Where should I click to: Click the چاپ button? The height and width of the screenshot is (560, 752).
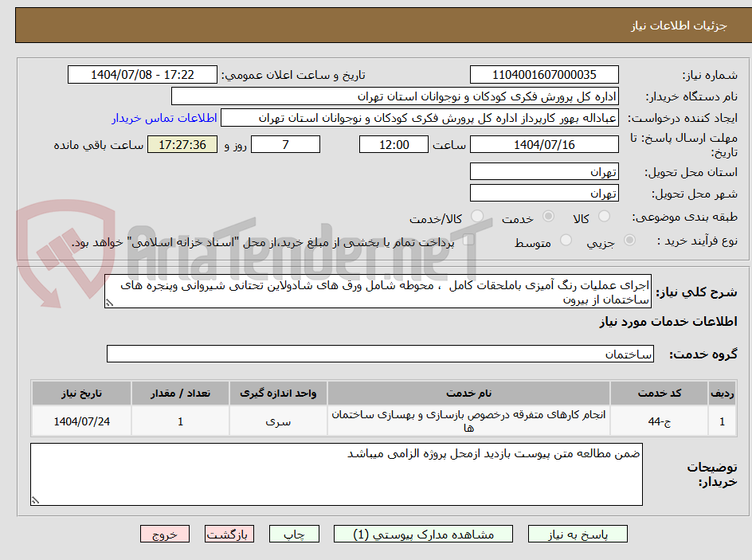294,534
